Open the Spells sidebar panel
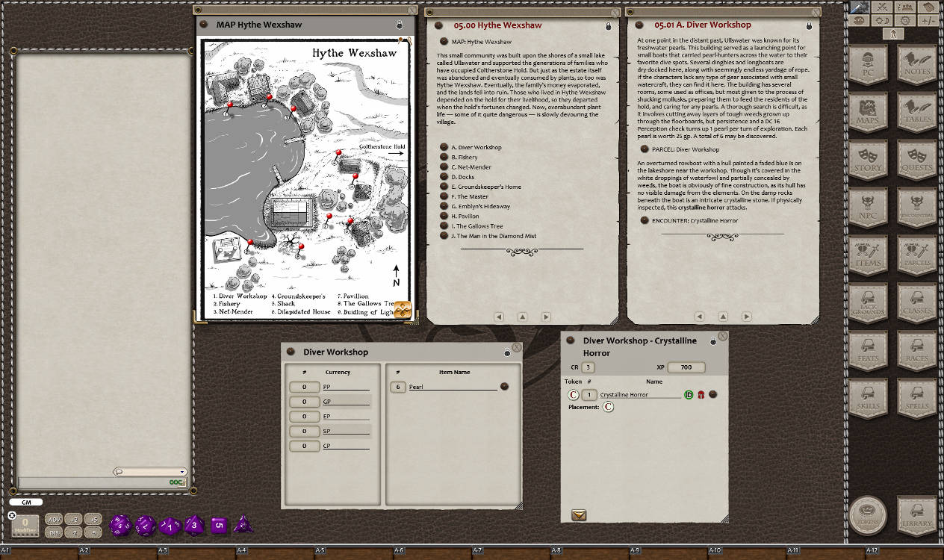Image resolution: width=944 pixels, height=560 pixels. tap(916, 398)
